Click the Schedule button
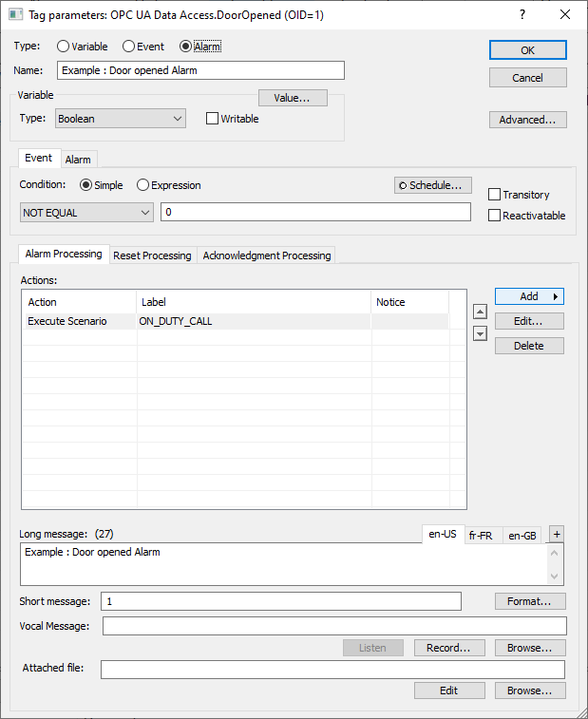The image size is (588, 719). (433, 185)
